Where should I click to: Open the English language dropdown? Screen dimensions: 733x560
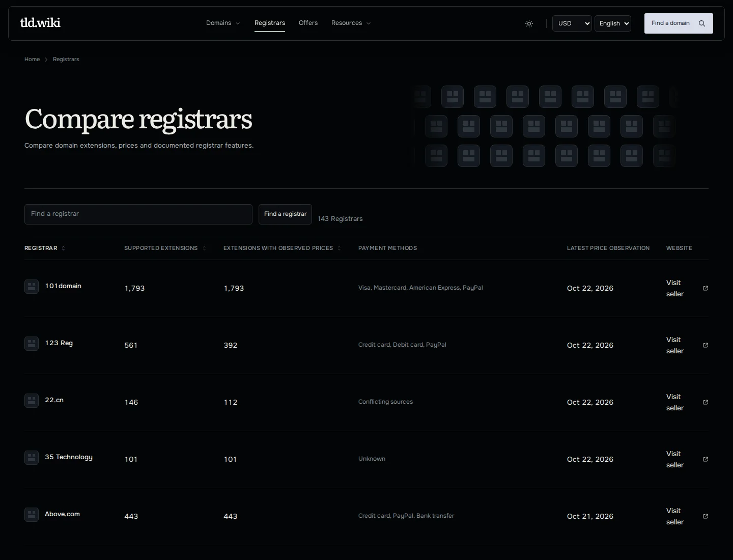[613, 23]
